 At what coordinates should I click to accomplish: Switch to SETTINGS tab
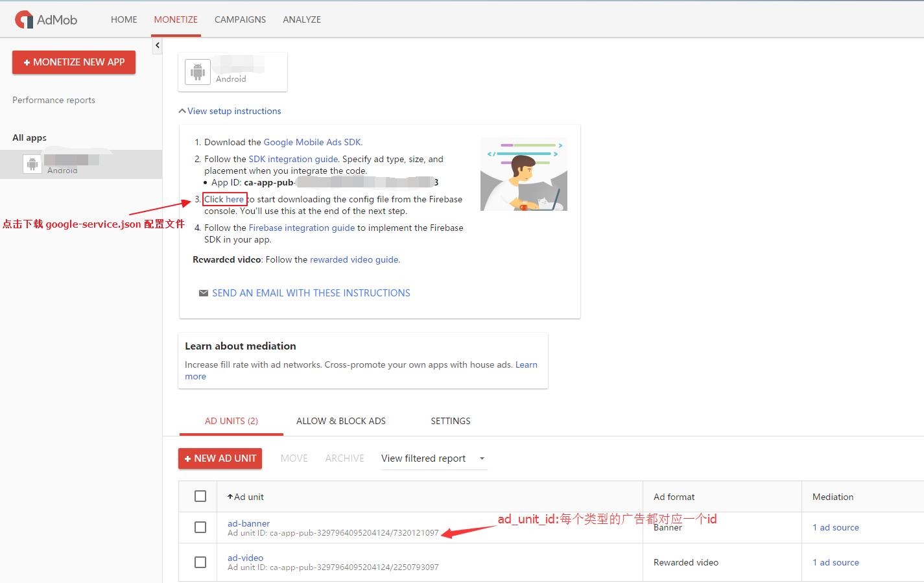pyautogui.click(x=451, y=421)
